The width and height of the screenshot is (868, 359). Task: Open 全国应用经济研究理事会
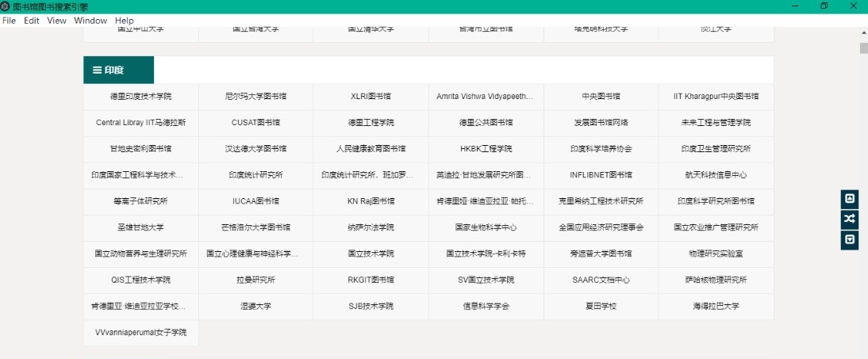point(601,227)
